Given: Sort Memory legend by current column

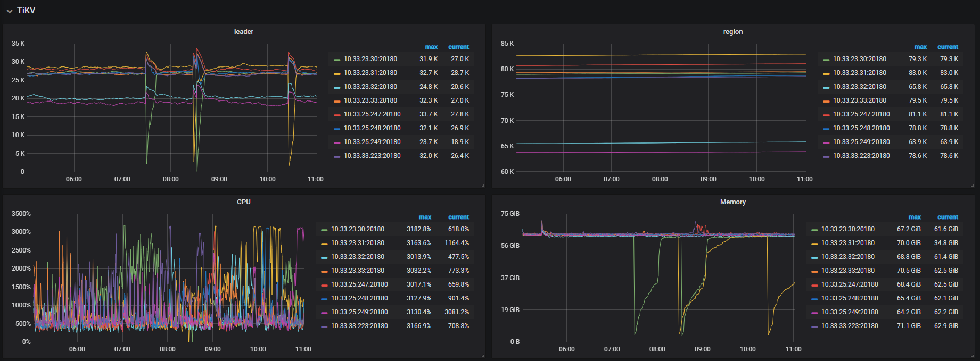Looking at the screenshot, I should point(948,217).
